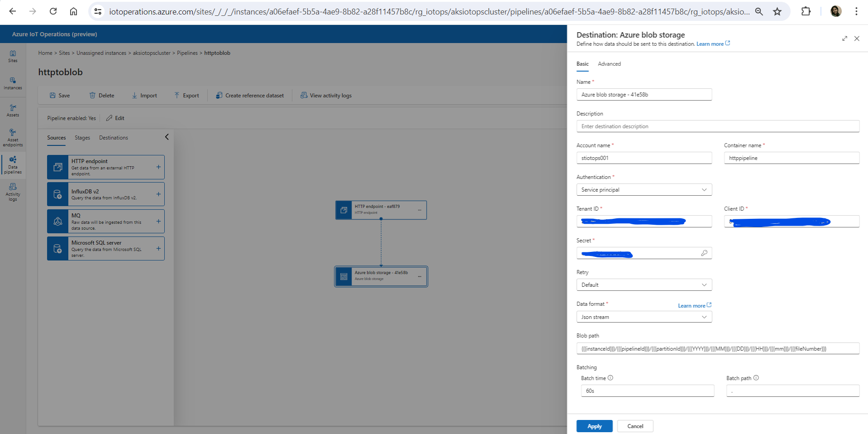Open Sites in the left sidebar

pyautogui.click(x=13, y=56)
